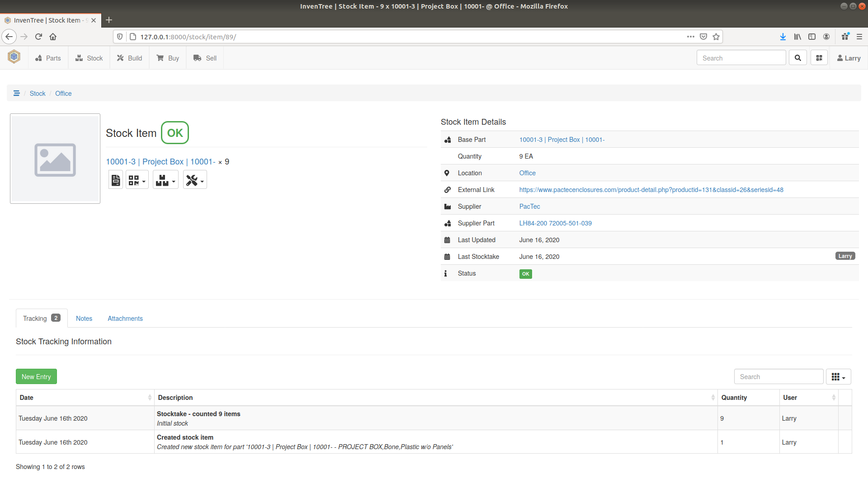The height and width of the screenshot is (488, 868).
Task: Click the Firefox library icon
Action: (797, 37)
